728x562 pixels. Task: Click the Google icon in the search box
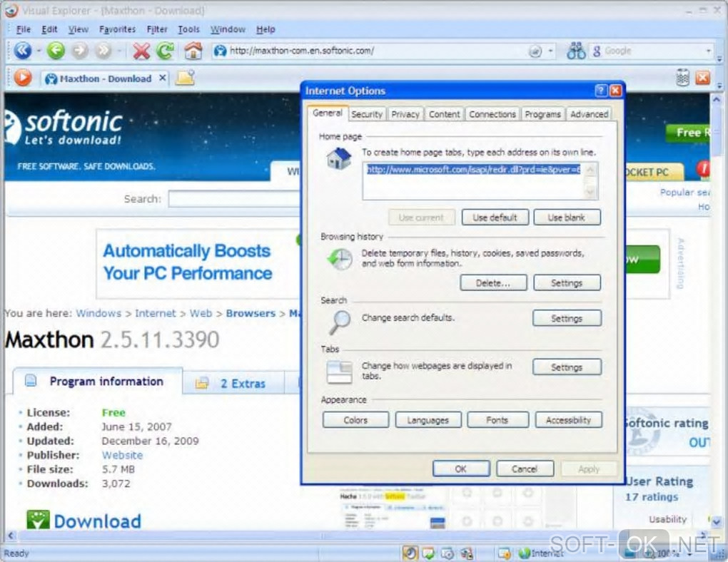click(x=597, y=51)
